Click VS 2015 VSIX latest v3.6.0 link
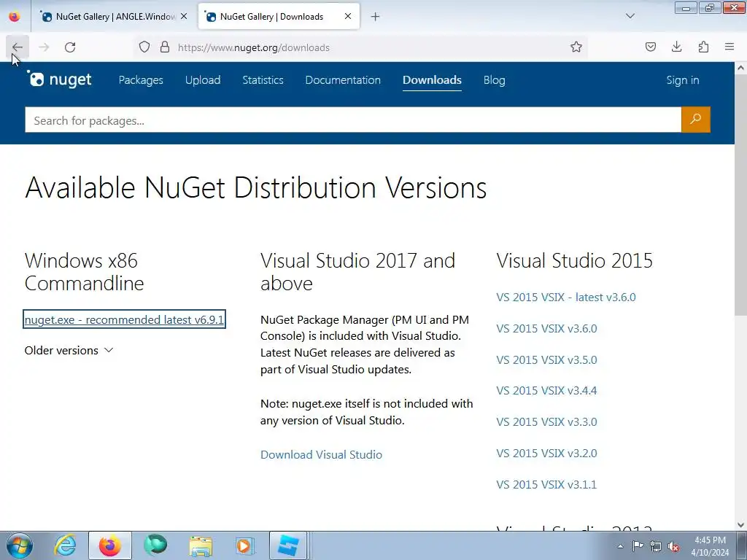The height and width of the screenshot is (560, 747). (x=566, y=297)
